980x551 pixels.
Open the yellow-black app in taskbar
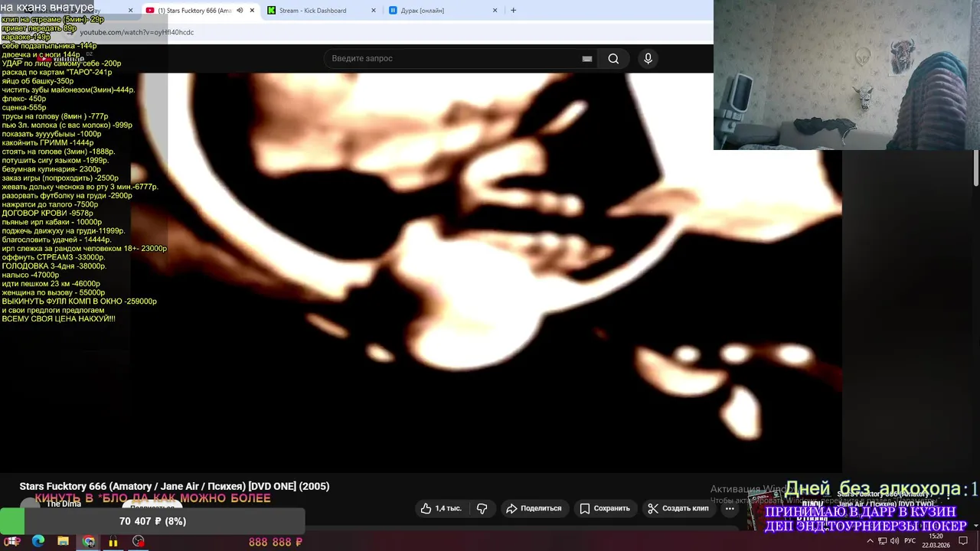[113, 541]
